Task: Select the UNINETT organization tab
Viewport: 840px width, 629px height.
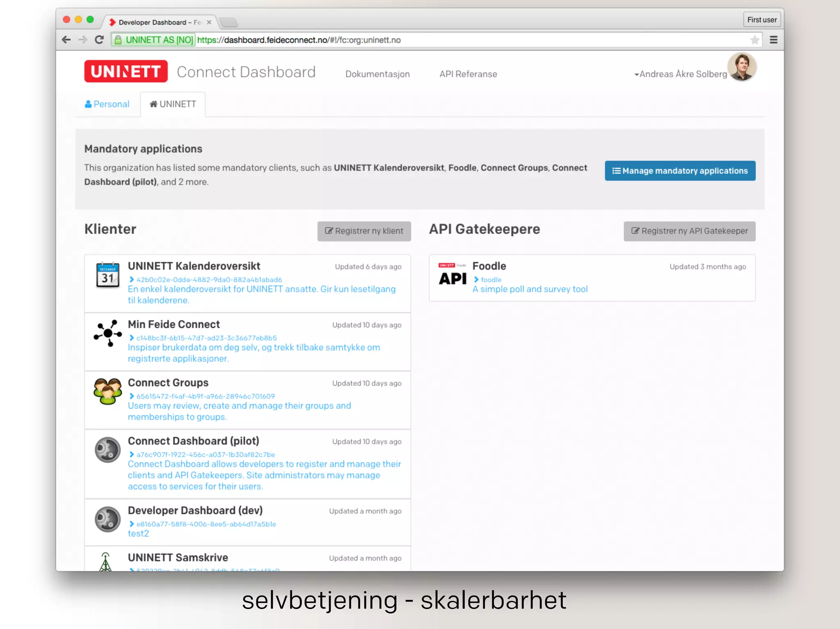Action: tap(173, 104)
